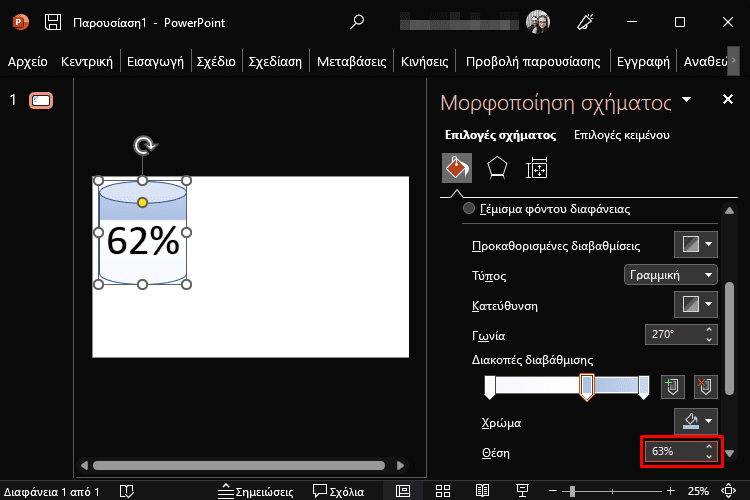Screen dimensions: 750x500
Task: Open the Προβολή παρουσίασης tab
Action: pyautogui.click(x=533, y=62)
